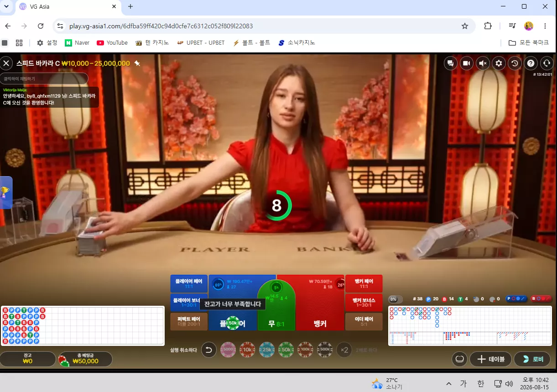Open 모든 북마크 folder
Viewport: 557px width, 392px height.
(x=528, y=43)
